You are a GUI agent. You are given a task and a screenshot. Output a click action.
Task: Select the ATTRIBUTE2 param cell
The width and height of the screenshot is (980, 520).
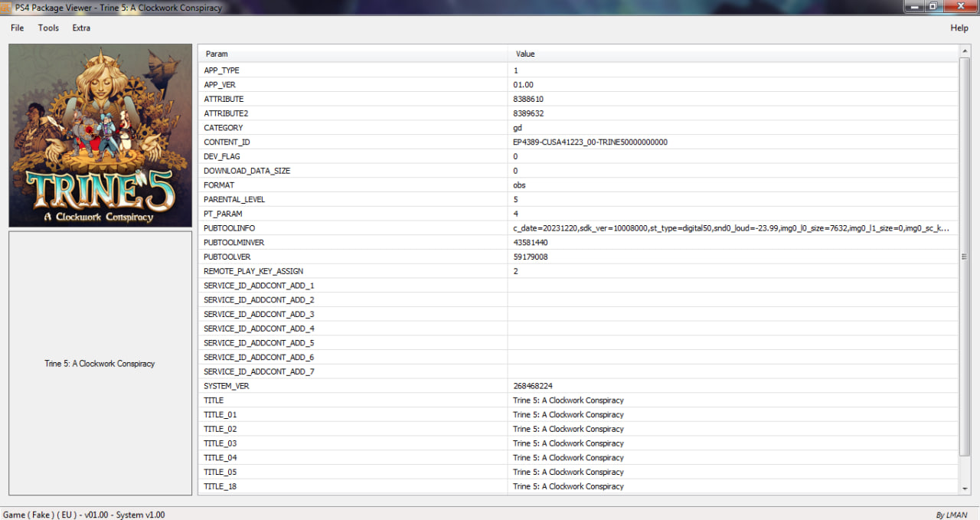(353, 113)
